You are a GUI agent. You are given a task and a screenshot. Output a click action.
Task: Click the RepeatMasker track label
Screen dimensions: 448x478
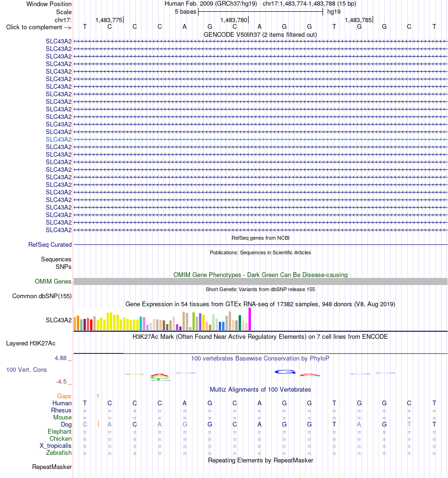[52, 467]
